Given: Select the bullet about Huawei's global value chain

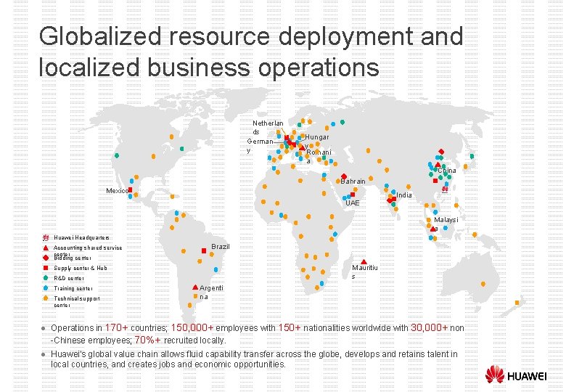Looking at the screenshot, I should pos(254,359).
